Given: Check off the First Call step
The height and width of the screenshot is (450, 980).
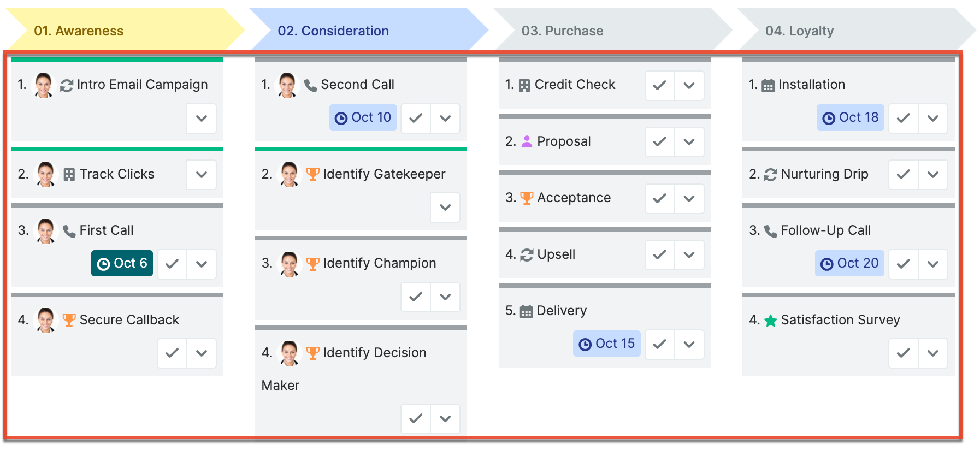Looking at the screenshot, I should [172, 264].
